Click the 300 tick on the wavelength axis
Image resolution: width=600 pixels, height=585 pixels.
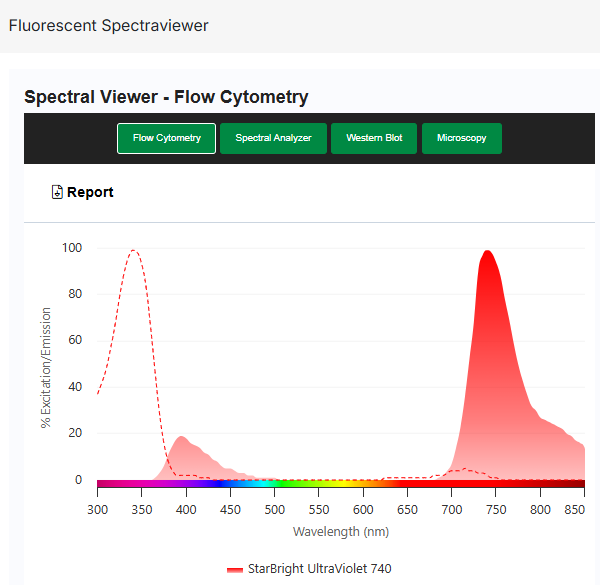click(x=97, y=509)
